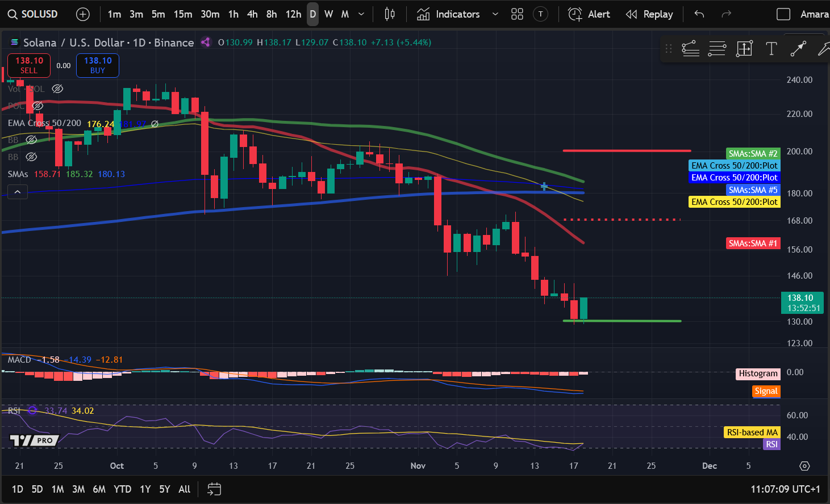This screenshot has height=504, width=830.
Task: Click the chart settings eye icon bottom right
Action: click(x=804, y=466)
